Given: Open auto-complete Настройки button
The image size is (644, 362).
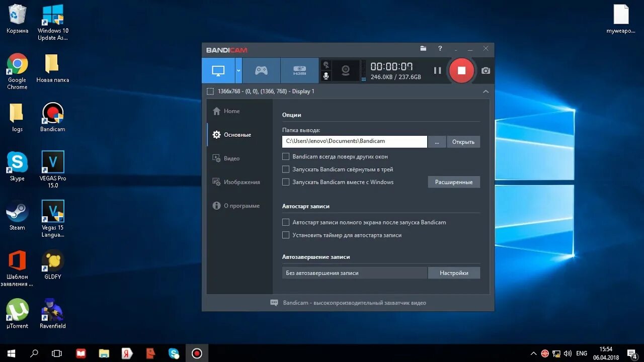Looking at the screenshot, I should tap(454, 273).
